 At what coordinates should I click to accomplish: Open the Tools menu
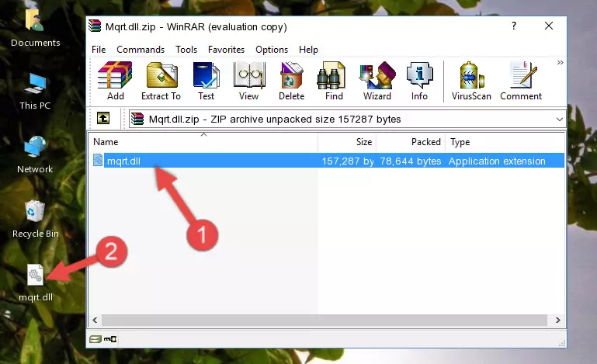186,50
